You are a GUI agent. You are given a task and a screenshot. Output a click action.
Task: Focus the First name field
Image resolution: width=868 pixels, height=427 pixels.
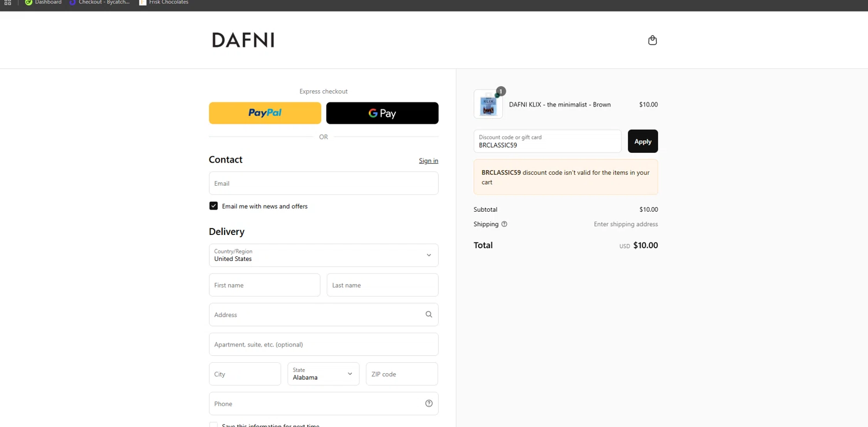pos(264,285)
